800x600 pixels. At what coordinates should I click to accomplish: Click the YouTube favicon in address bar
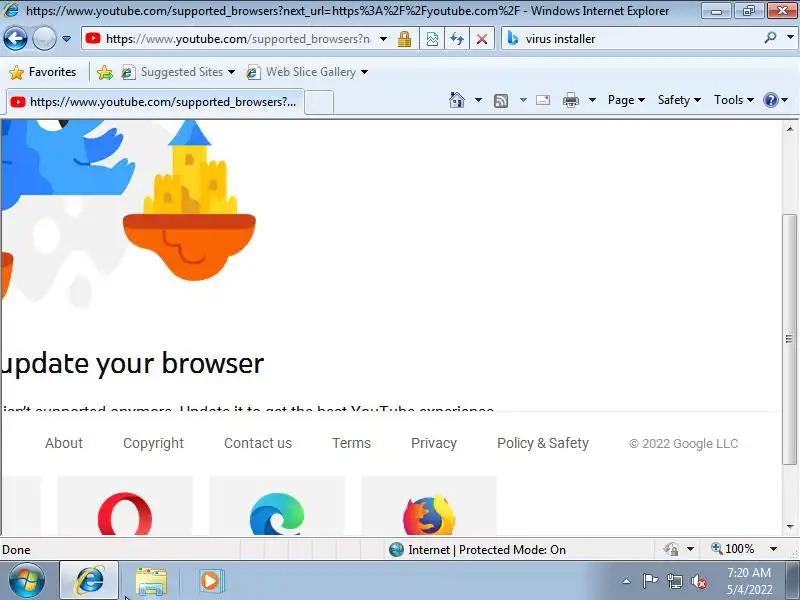(93, 38)
